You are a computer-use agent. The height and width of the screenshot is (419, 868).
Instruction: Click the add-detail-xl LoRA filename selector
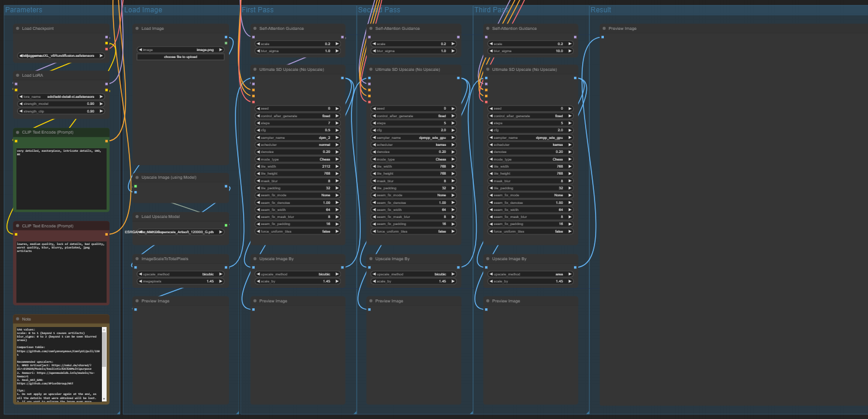[61, 96]
